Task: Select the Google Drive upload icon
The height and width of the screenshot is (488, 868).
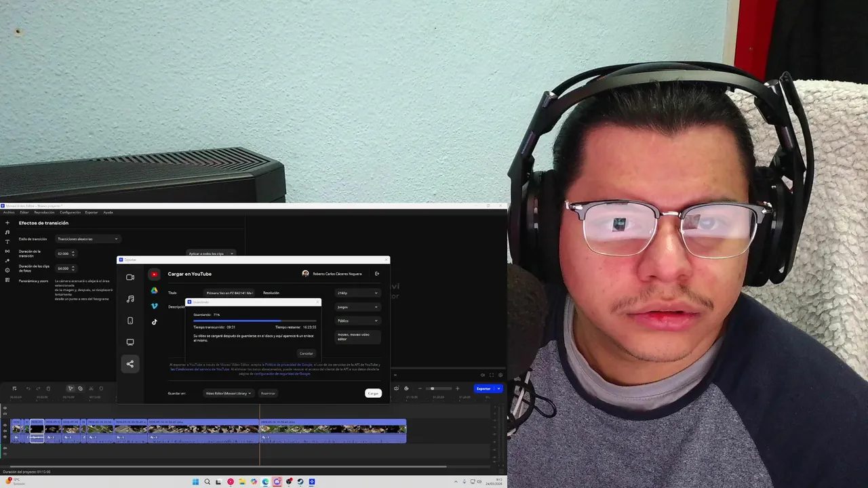Action: click(x=155, y=290)
